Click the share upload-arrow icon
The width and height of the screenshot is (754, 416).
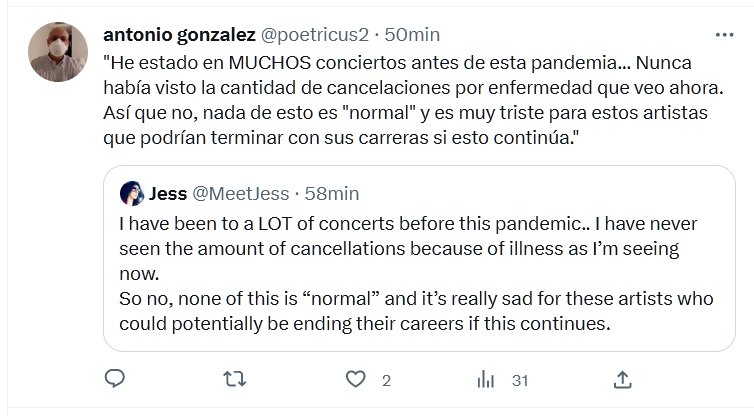(621, 379)
